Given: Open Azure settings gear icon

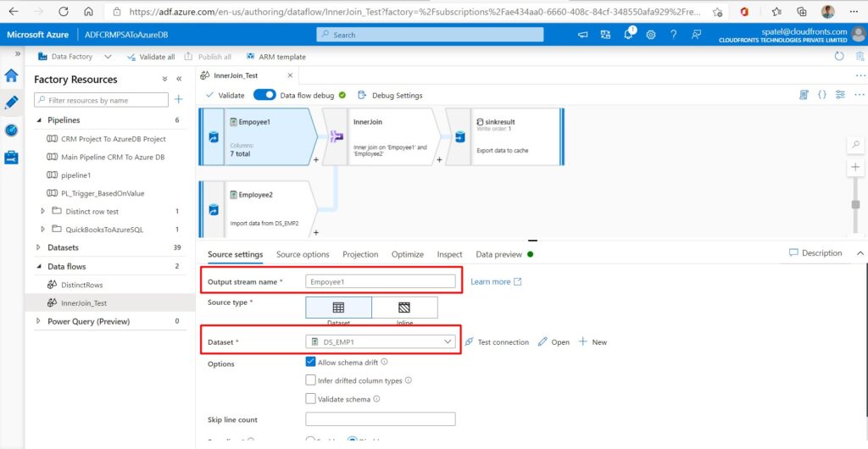Looking at the screenshot, I should [651, 34].
